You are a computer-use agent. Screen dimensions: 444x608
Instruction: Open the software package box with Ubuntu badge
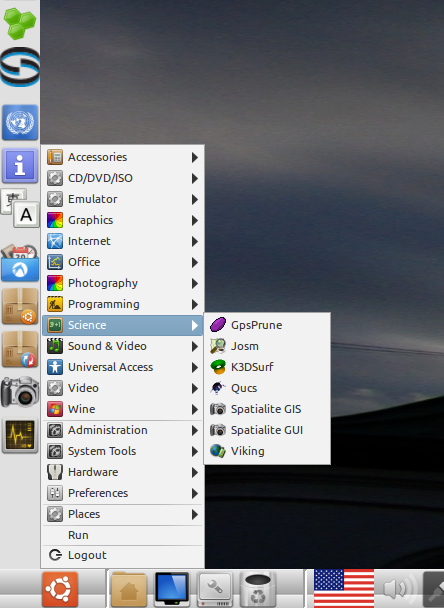pyautogui.click(x=20, y=306)
